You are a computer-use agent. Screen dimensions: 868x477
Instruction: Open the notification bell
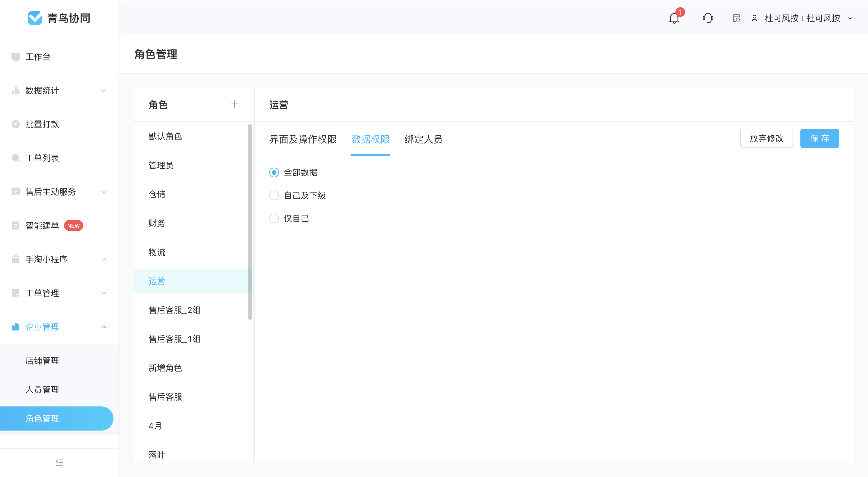click(674, 18)
